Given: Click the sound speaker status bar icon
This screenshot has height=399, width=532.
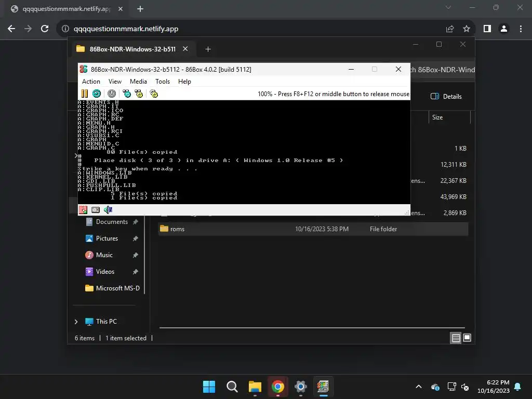Looking at the screenshot, I should [108, 210].
